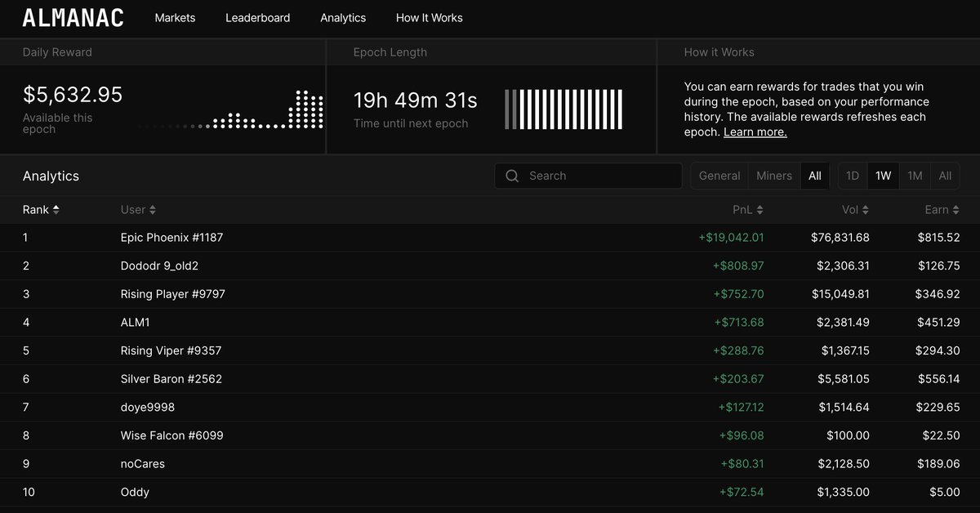Open the Analytics nav item
Image resolution: width=980 pixels, height=513 pixels.
tap(343, 17)
